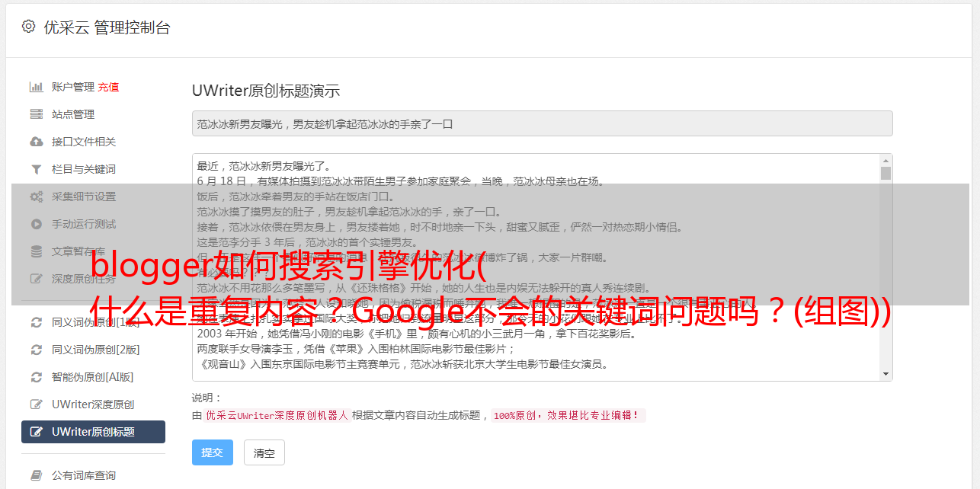
Task: Click the heading text "UWriter原创标题演示"
Action: coord(266,91)
